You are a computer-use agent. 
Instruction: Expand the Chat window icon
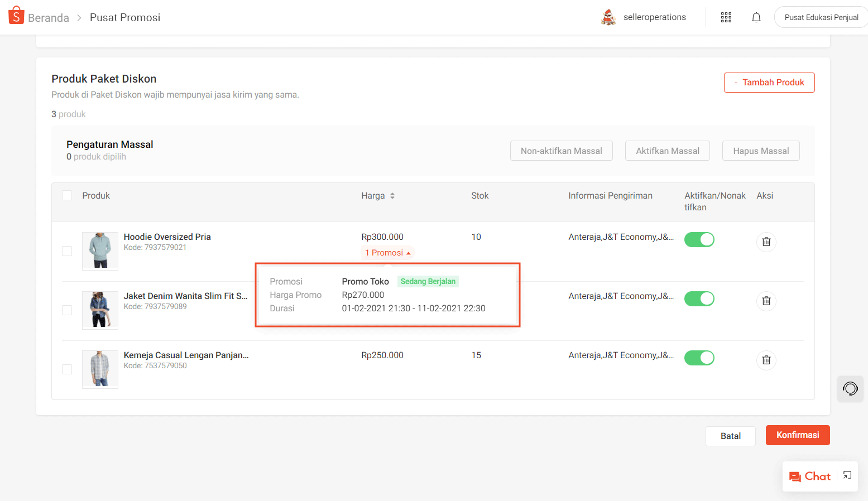(847, 475)
